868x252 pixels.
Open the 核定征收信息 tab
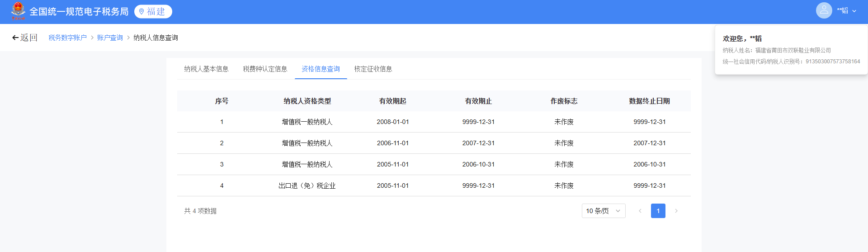[x=373, y=69]
